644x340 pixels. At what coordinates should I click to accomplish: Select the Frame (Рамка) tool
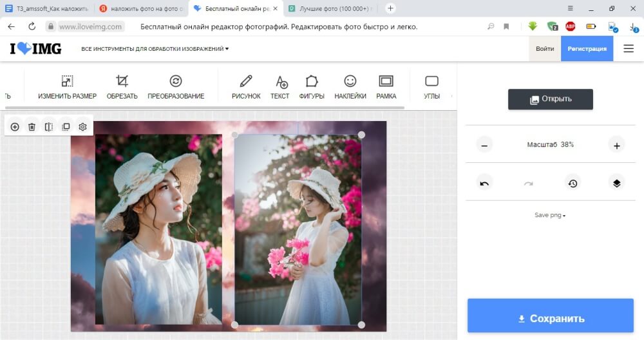point(386,87)
